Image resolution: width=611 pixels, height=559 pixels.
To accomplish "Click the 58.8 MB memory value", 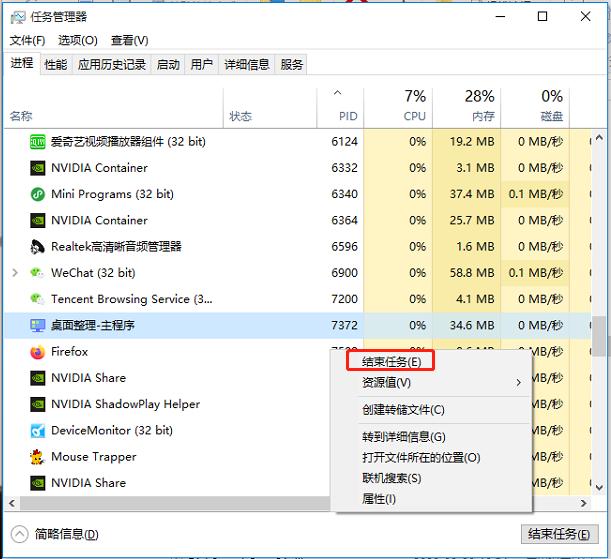I will point(472,273).
